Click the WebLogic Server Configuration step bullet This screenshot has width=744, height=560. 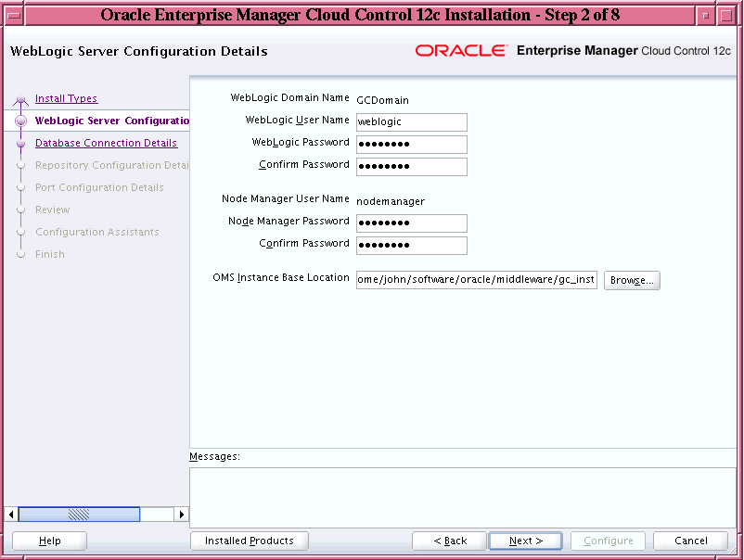pyautogui.click(x=21, y=121)
